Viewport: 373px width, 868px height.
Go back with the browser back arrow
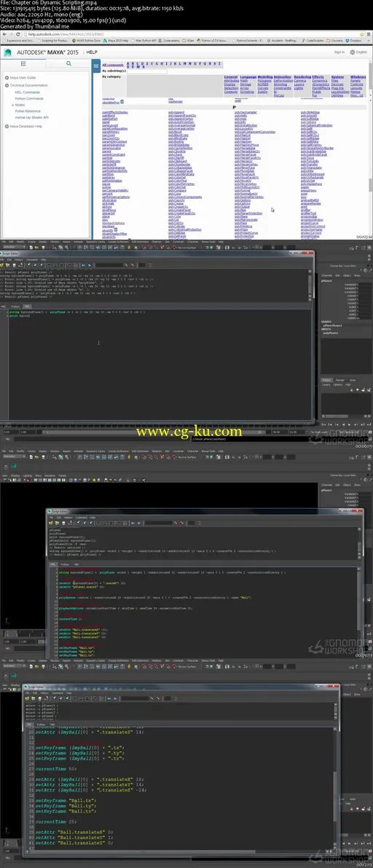(x=5, y=33)
